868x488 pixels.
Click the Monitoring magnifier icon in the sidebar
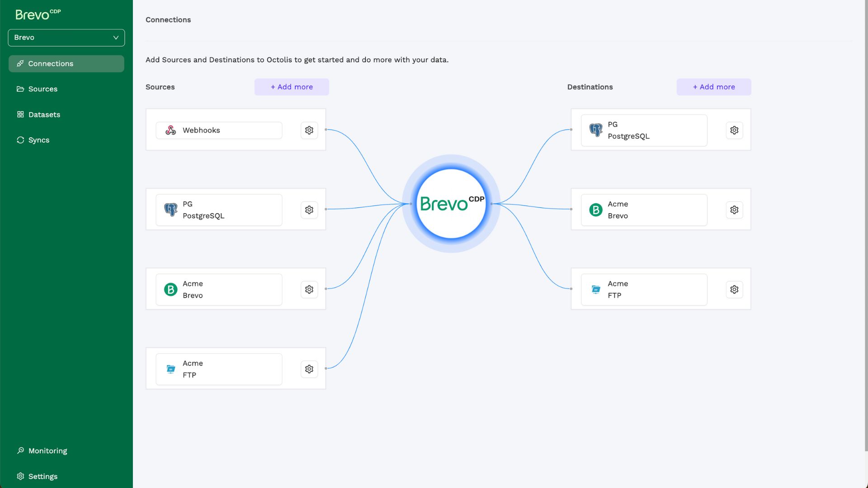(x=20, y=450)
